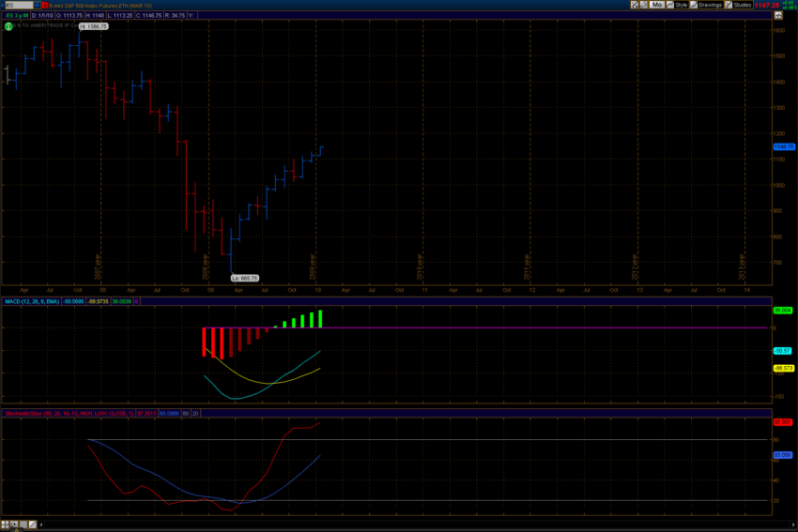Click the second chart tool icon left of Mo
The height and width of the screenshot is (532, 798).
644,5
